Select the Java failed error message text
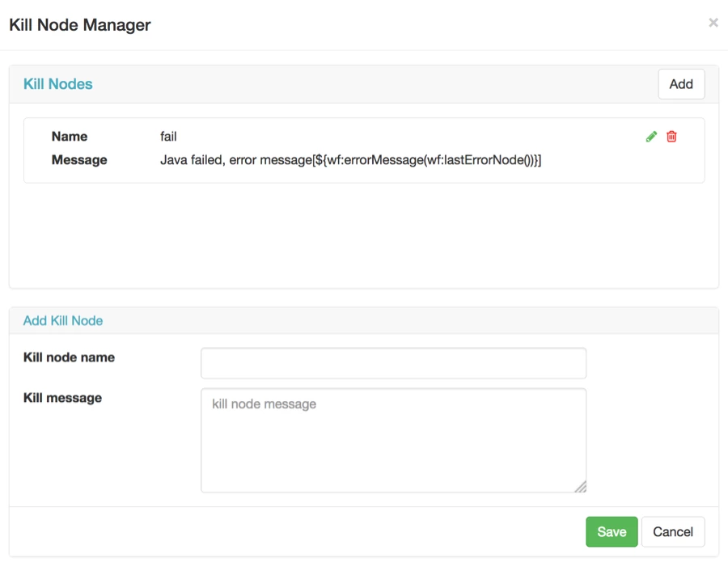Viewport: 728px width, 579px height. pos(350,160)
